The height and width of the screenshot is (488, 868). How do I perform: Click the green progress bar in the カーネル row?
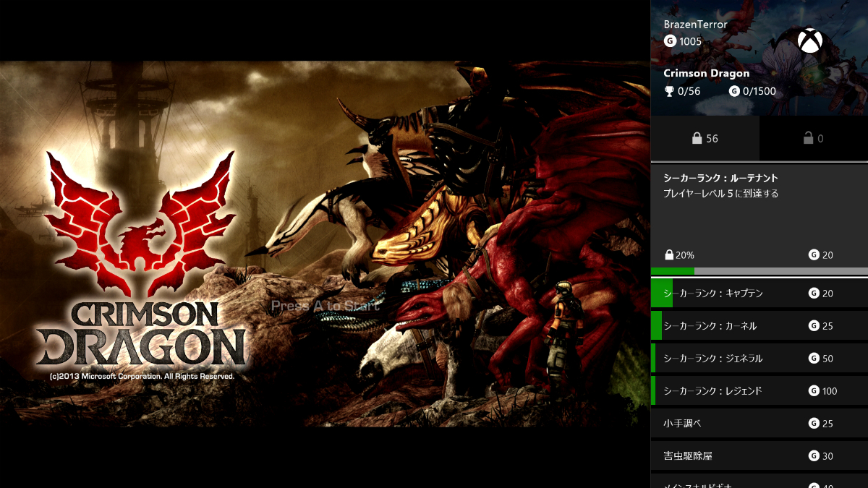click(656, 325)
